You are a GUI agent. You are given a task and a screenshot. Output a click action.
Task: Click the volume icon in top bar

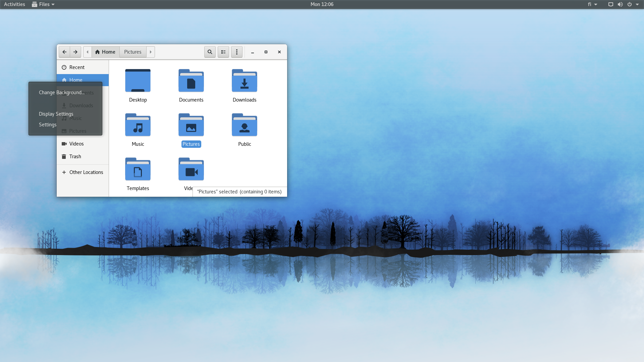[x=620, y=4]
